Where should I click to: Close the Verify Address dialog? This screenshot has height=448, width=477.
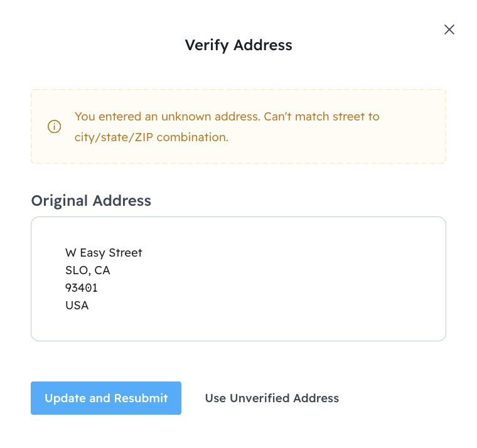tap(449, 29)
